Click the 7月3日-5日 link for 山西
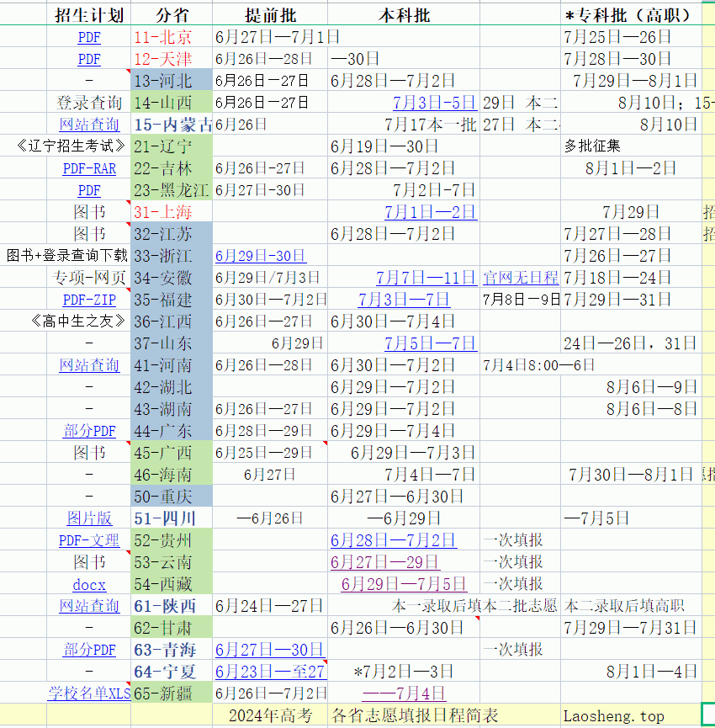 [434, 103]
